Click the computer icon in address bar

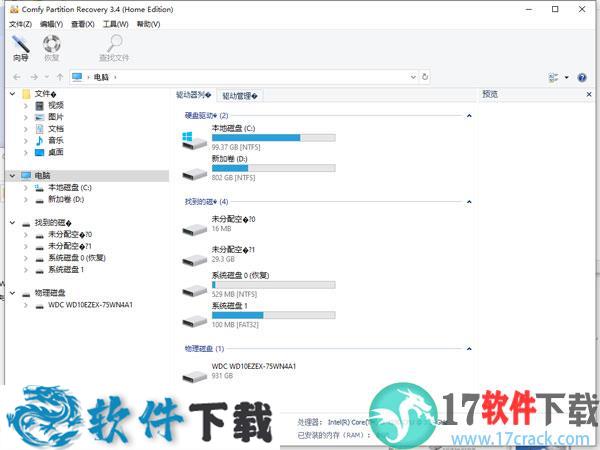click(77, 77)
